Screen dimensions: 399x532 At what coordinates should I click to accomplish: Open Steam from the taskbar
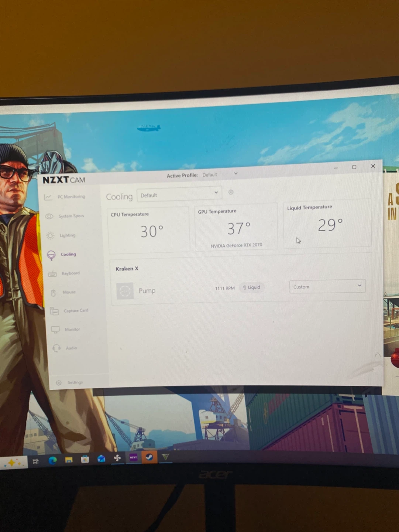149,457
